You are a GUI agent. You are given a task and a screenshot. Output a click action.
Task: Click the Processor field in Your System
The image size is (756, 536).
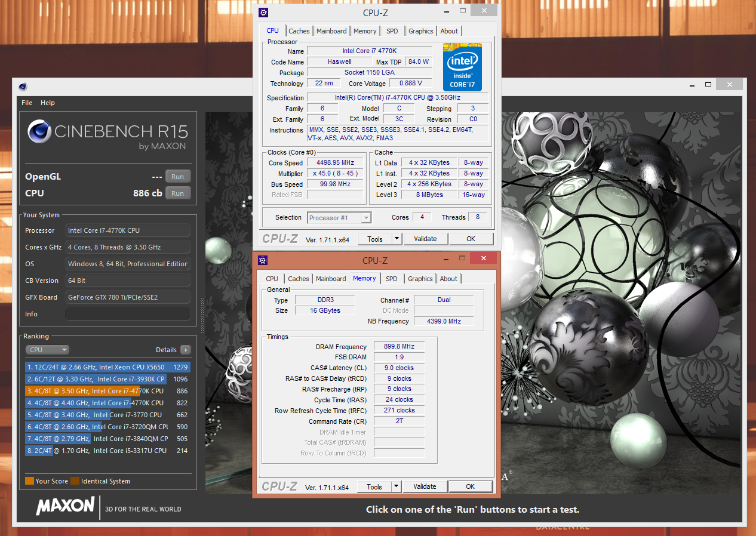pyautogui.click(x=127, y=230)
